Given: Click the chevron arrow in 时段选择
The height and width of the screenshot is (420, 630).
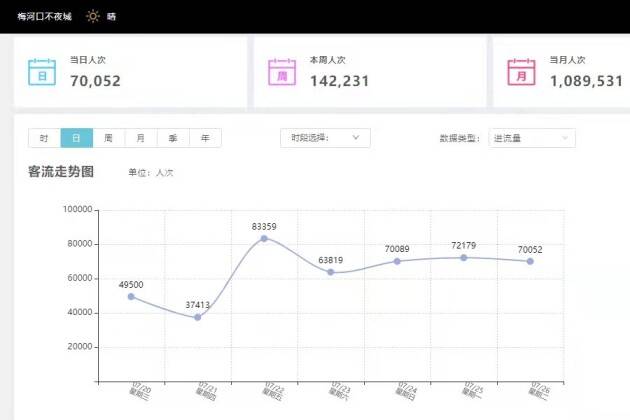Looking at the screenshot, I should (x=356, y=138).
